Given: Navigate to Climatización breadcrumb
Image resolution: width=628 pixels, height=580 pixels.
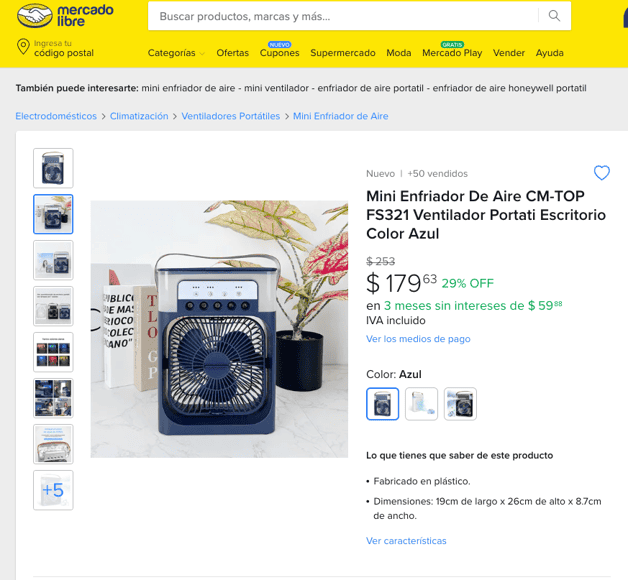Looking at the screenshot, I should tap(139, 116).
